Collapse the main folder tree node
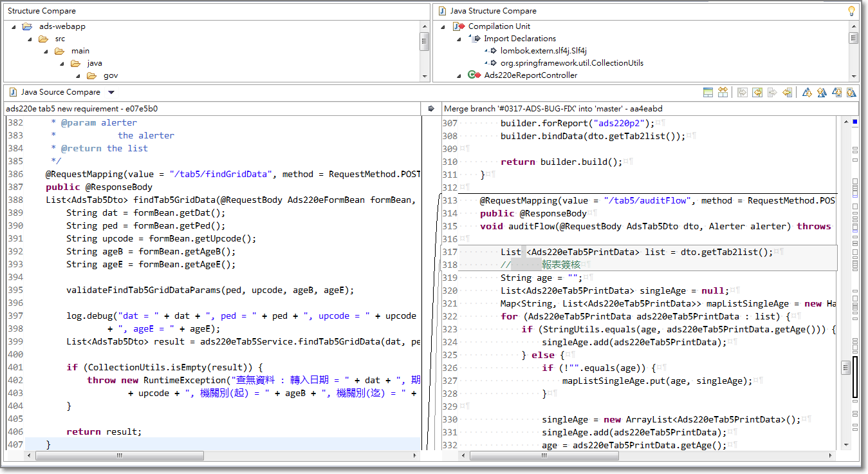 coord(46,52)
